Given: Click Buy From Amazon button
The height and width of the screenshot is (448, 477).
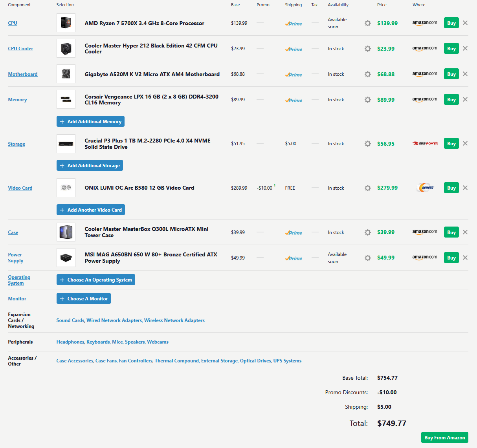Looking at the screenshot, I should (445, 437).
